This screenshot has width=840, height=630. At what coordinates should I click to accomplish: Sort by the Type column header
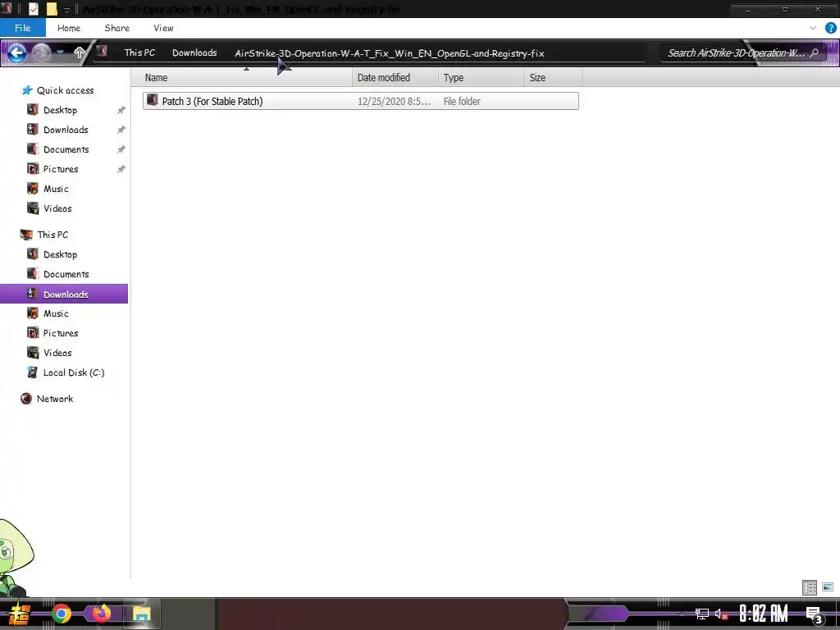[481, 78]
